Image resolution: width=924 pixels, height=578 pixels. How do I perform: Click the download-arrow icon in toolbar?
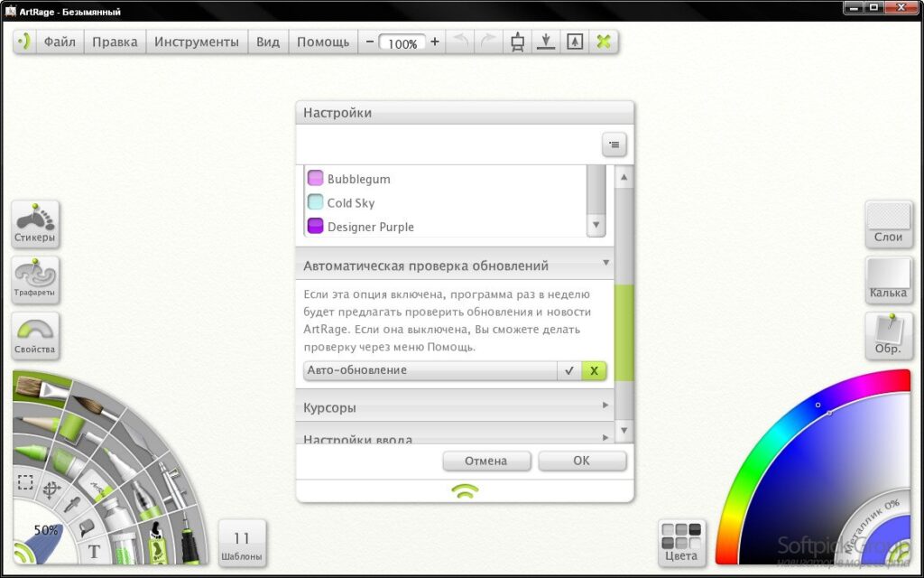click(546, 42)
